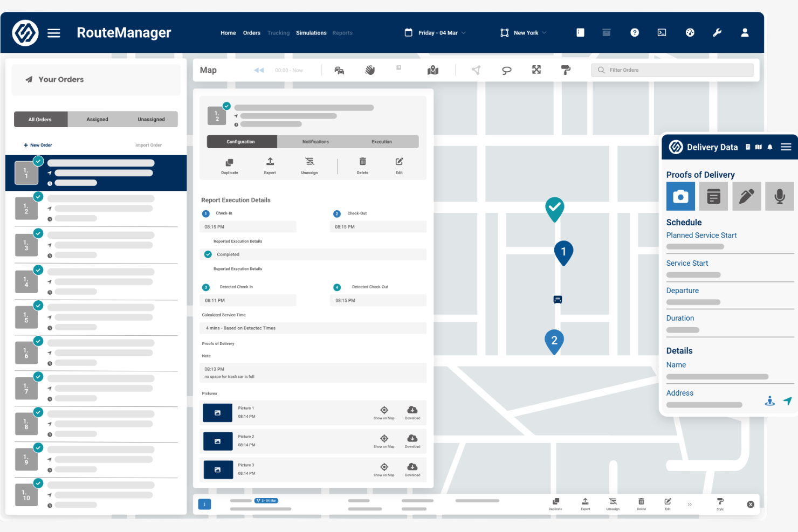
Task: Click the camera Proof of Delivery icon
Action: [x=680, y=196]
